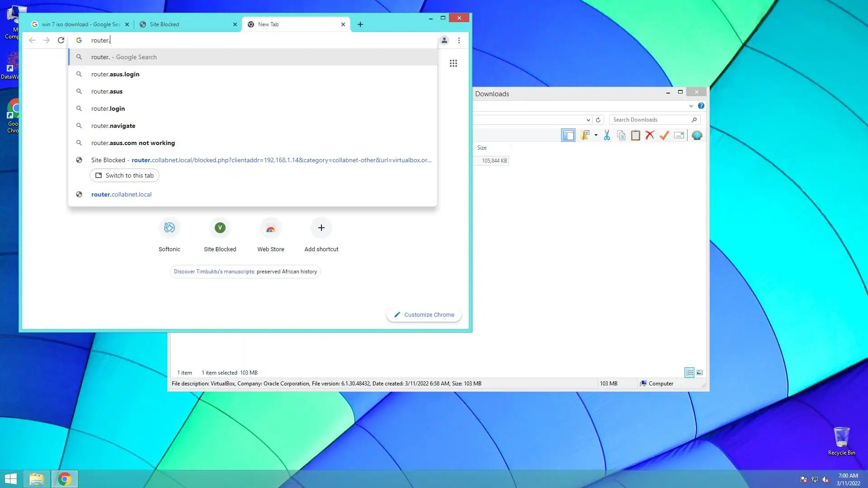The image size is (868, 488).
Task: Switch to the Details view in the status bar
Action: click(689, 372)
